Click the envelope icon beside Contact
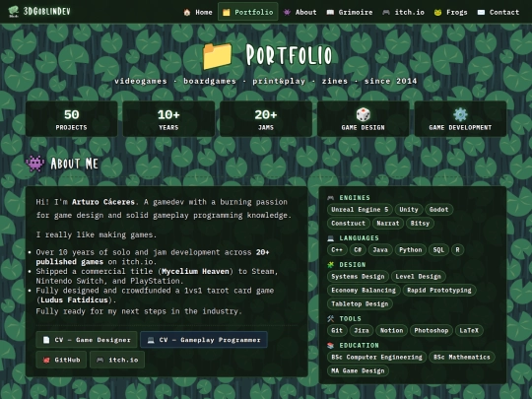532x399 pixels. [481, 12]
